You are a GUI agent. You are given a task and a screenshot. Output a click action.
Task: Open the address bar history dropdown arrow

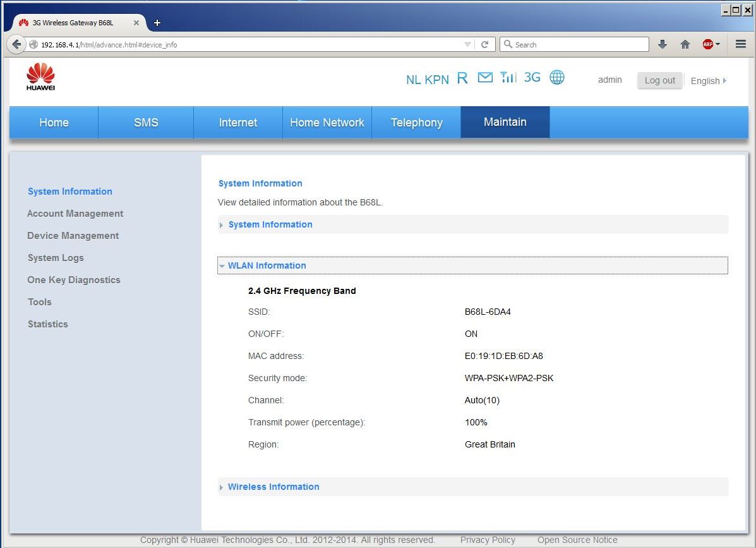point(467,44)
